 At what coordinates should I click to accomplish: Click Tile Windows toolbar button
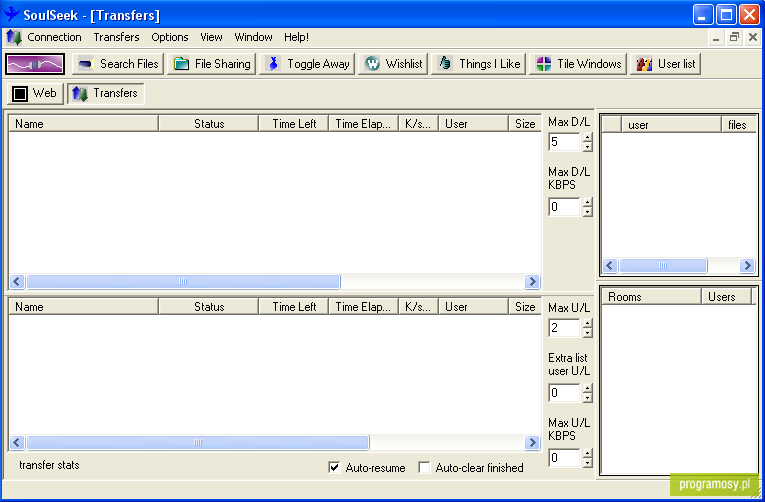click(x=578, y=64)
